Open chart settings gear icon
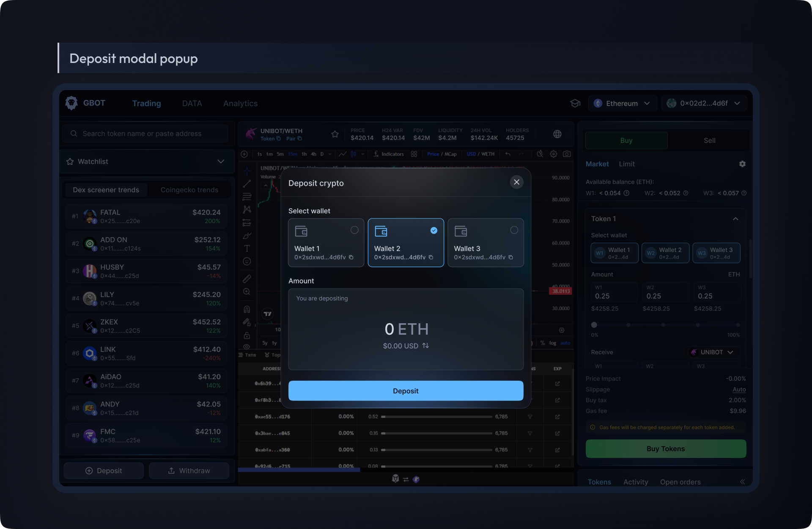812x529 pixels. pyautogui.click(x=553, y=154)
